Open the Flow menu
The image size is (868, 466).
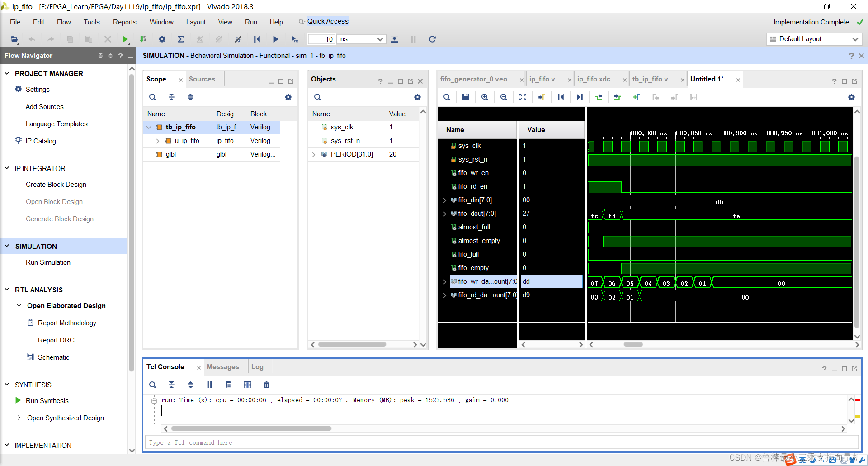coord(64,22)
